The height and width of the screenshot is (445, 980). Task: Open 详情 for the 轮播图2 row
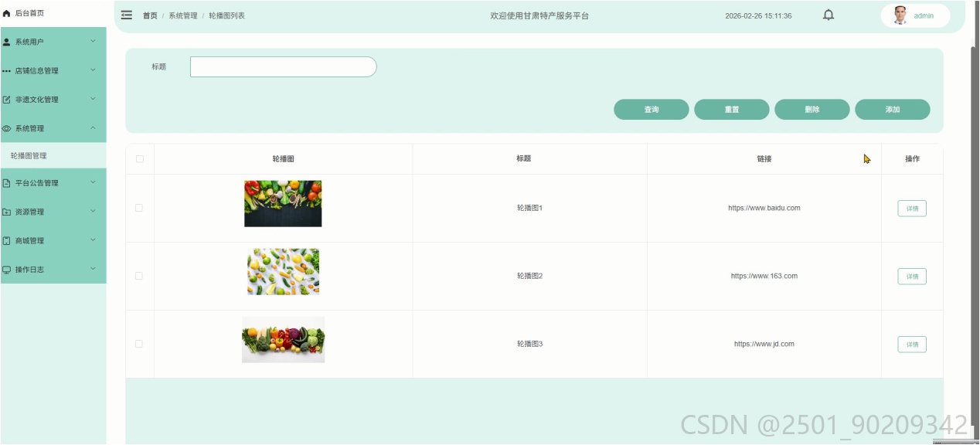tap(912, 277)
